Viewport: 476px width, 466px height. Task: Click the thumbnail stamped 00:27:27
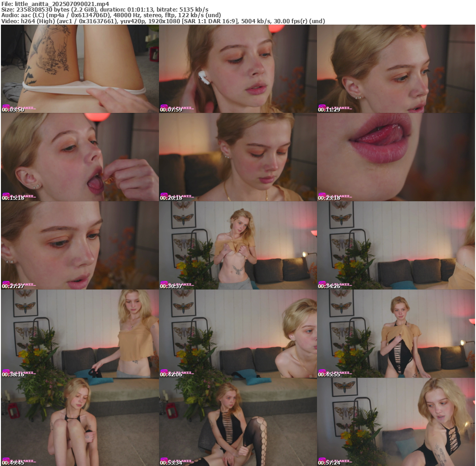click(80, 245)
